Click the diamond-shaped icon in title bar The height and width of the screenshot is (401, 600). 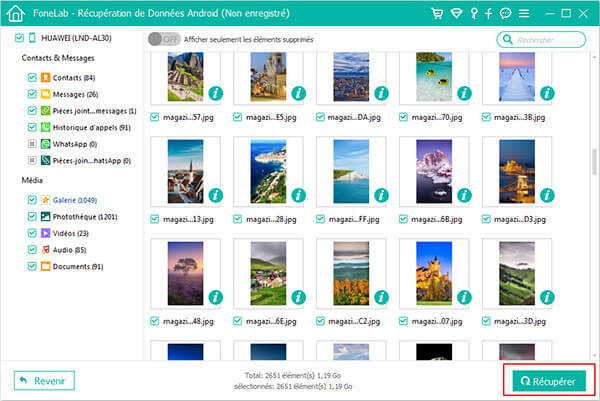click(x=456, y=13)
